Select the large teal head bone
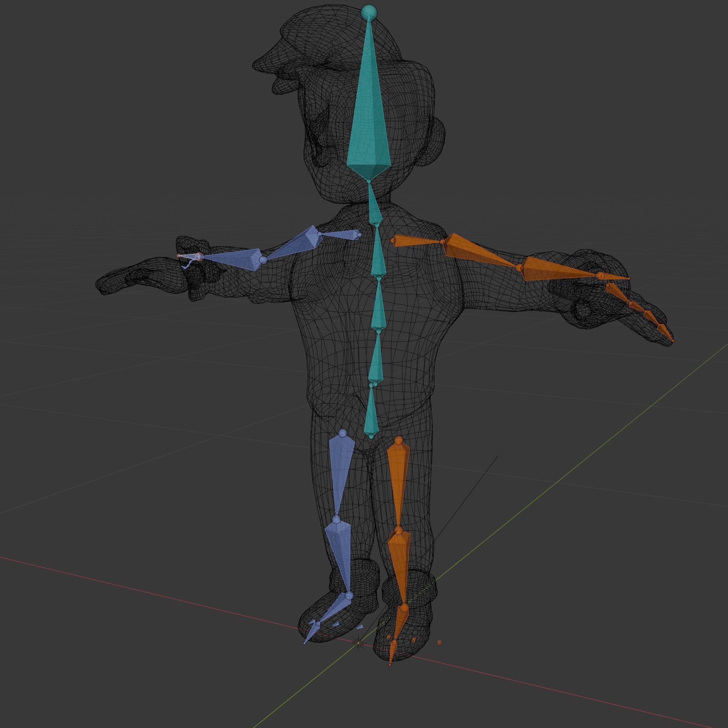 (x=368, y=113)
